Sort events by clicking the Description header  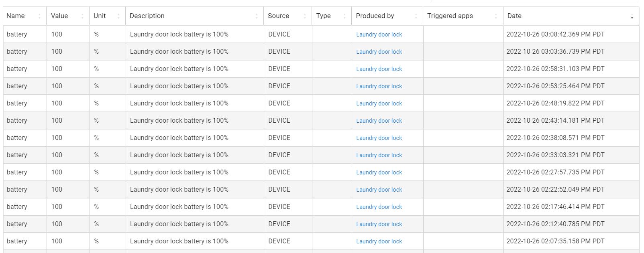pos(147,16)
